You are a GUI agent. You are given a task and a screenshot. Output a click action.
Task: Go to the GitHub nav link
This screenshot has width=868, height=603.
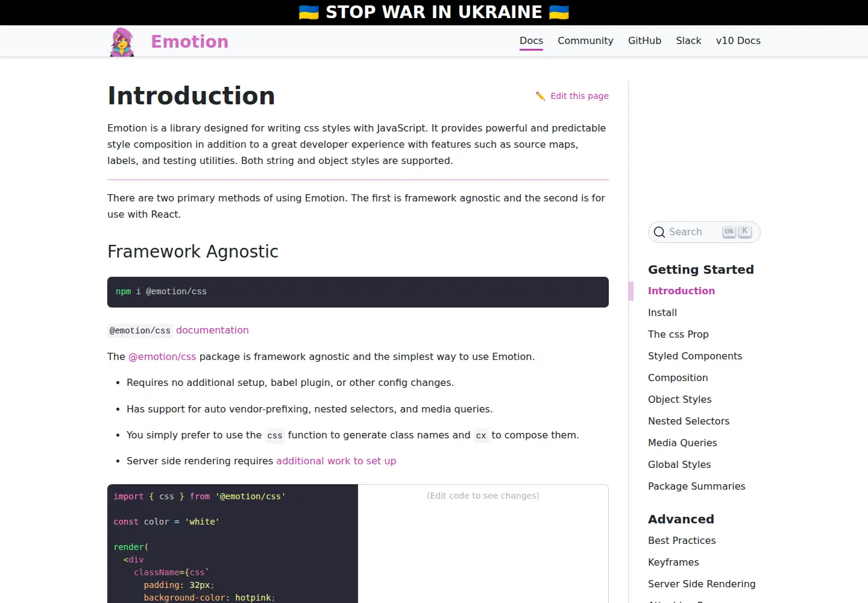pyautogui.click(x=644, y=41)
